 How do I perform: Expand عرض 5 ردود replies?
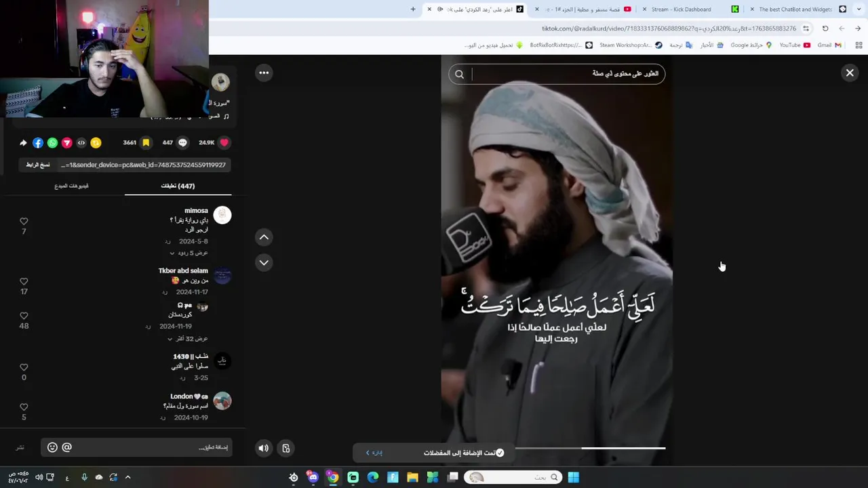coord(189,253)
